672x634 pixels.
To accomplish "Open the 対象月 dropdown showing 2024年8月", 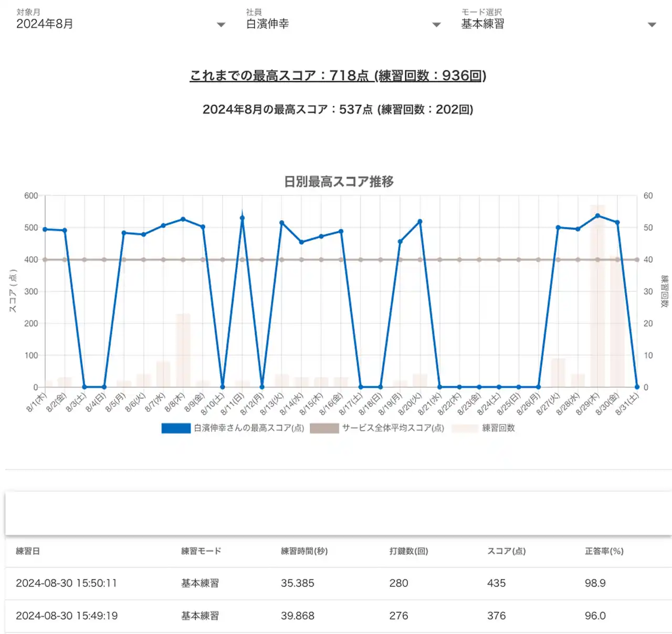I will point(120,24).
